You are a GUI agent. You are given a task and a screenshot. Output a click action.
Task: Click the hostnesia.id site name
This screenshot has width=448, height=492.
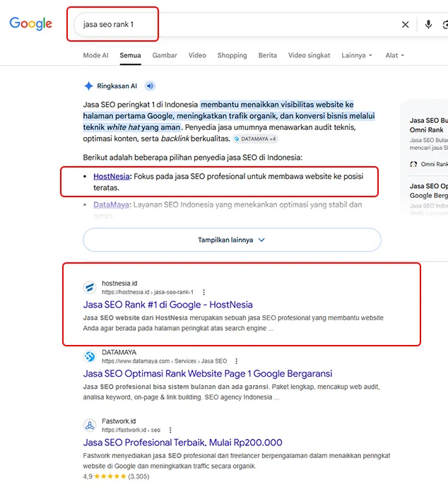tap(119, 283)
